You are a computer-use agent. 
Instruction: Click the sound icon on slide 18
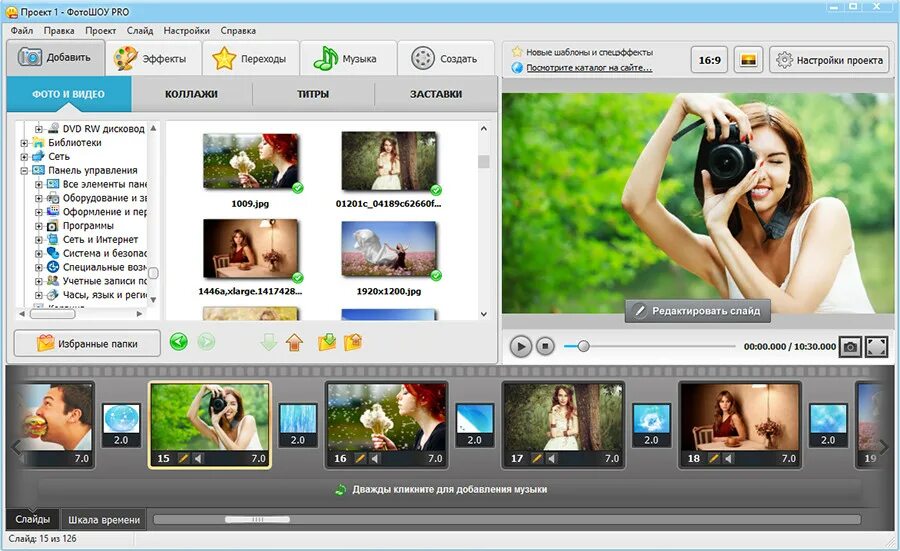click(x=728, y=459)
